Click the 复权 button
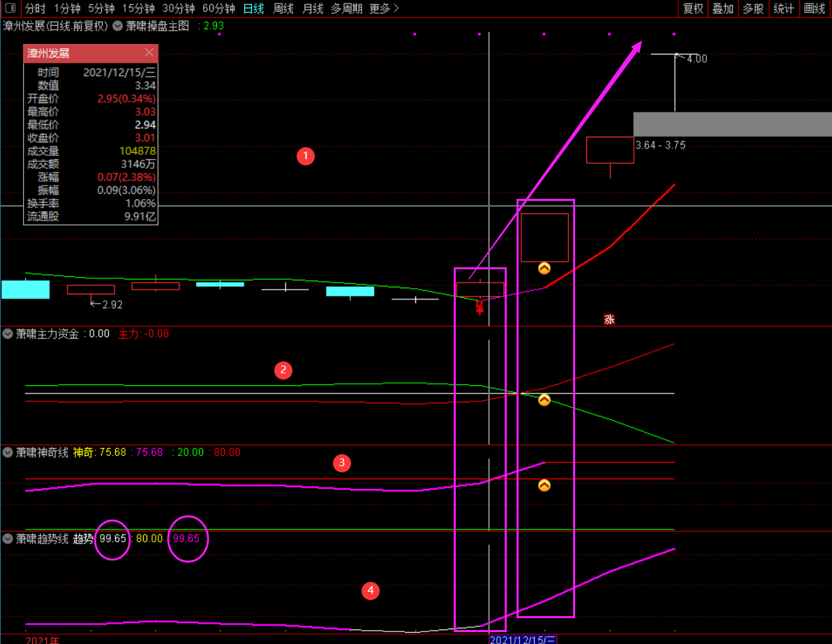 [x=693, y=8]
